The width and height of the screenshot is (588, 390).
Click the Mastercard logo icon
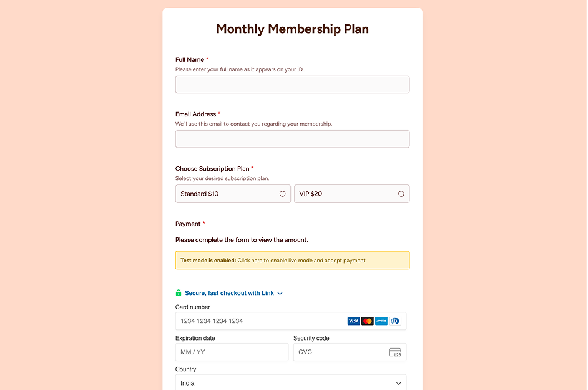(367, 321)
